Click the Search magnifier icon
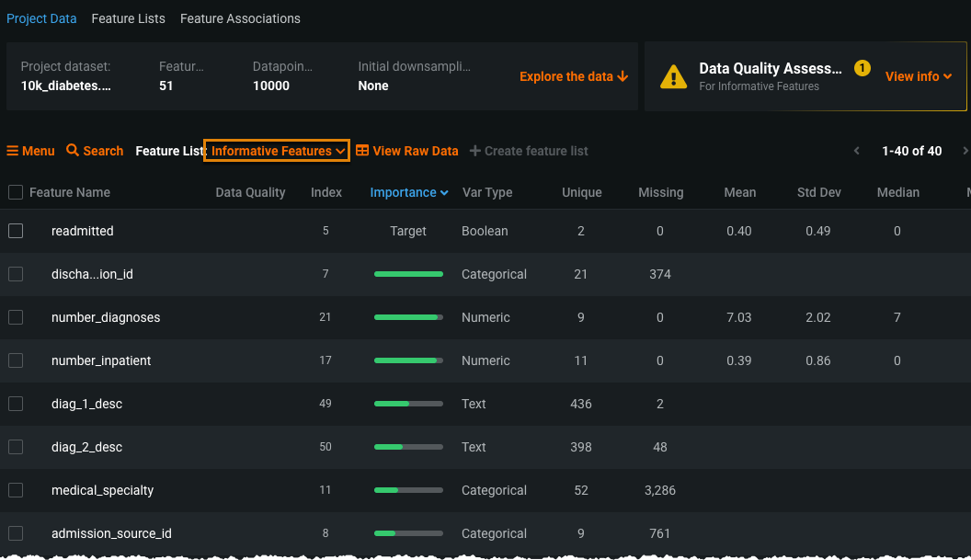The width and height of the screenshot is (971, 560). (73, 151)
